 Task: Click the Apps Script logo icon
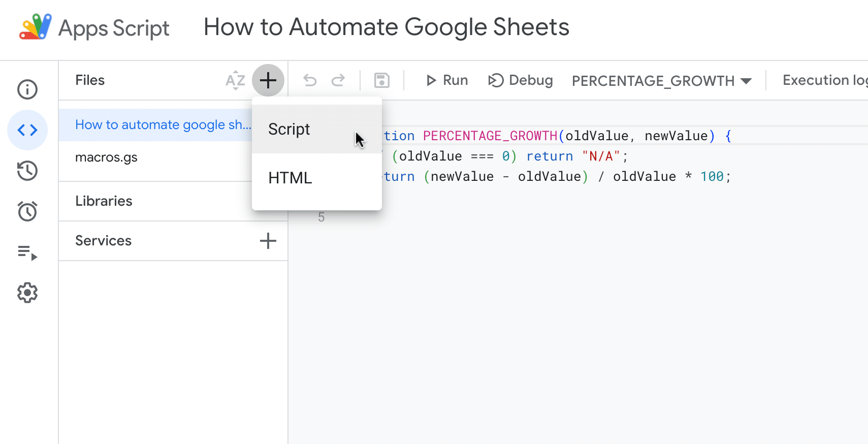(35, 27)
